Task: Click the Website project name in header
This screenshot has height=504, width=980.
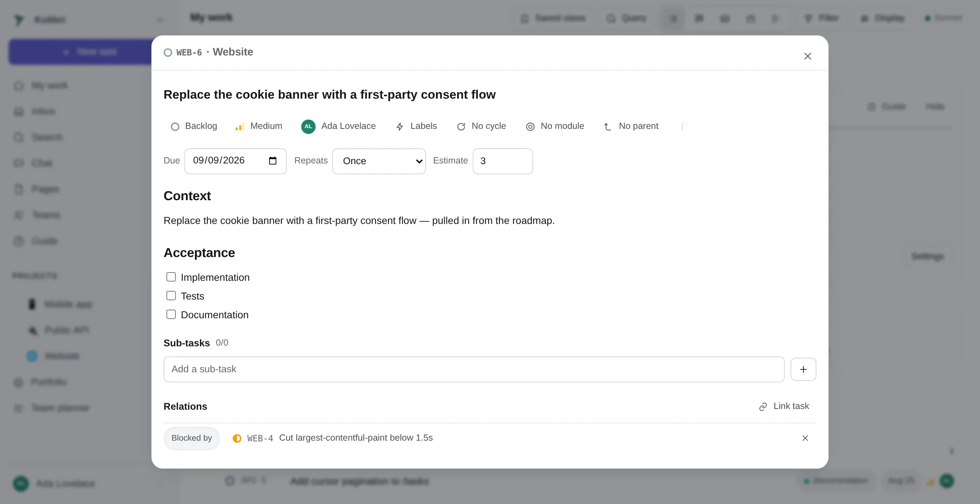Action: 233,52
